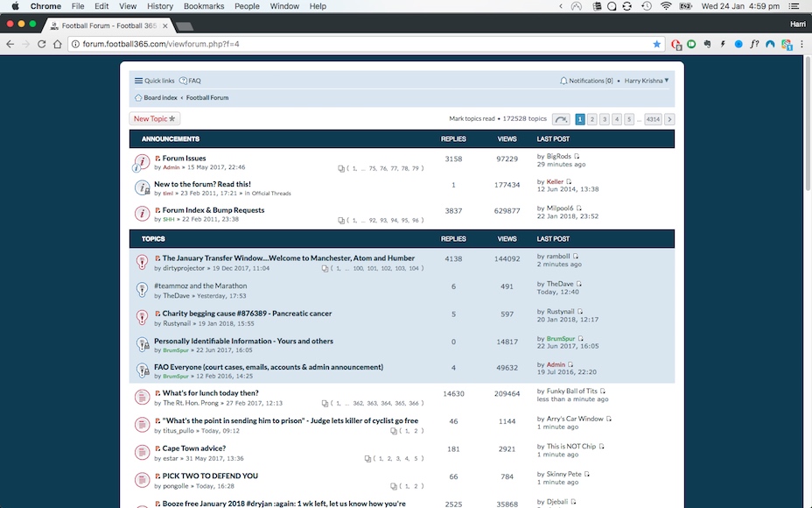View latest post by Keller icon
This screenshot has height=508, width=812.
(x=569, y=182)
